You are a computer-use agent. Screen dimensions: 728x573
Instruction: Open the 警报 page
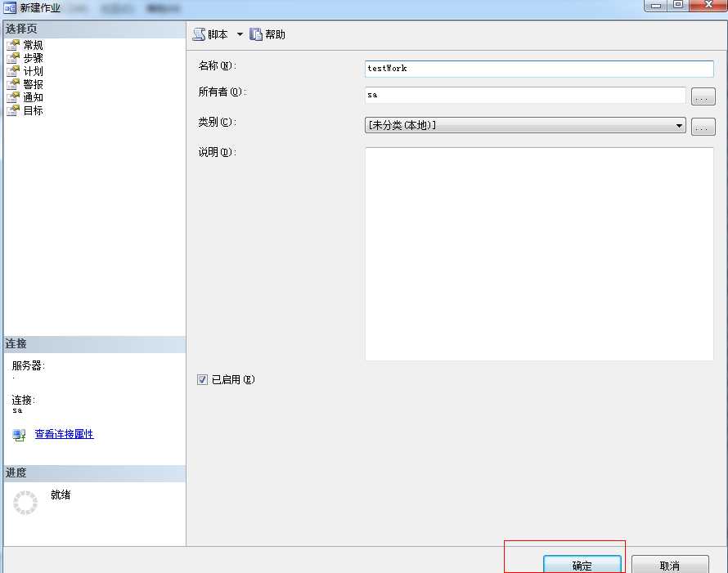click(x=33, y=84)
